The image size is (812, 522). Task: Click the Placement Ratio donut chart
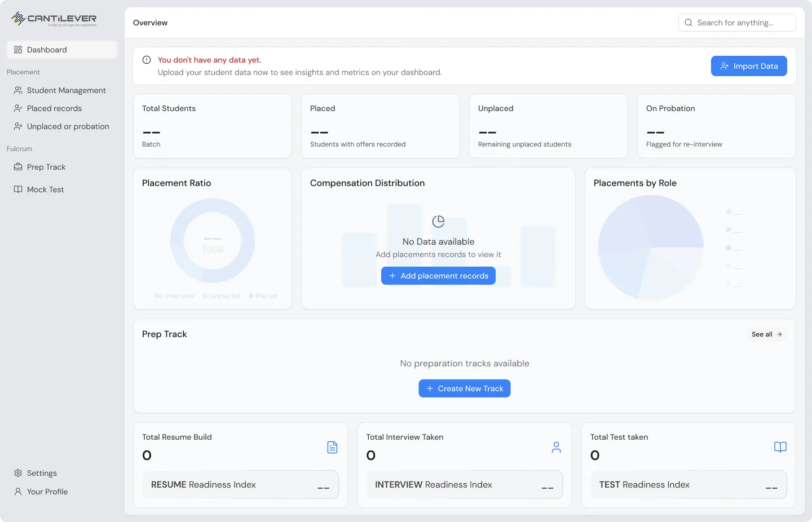(213, 241)
